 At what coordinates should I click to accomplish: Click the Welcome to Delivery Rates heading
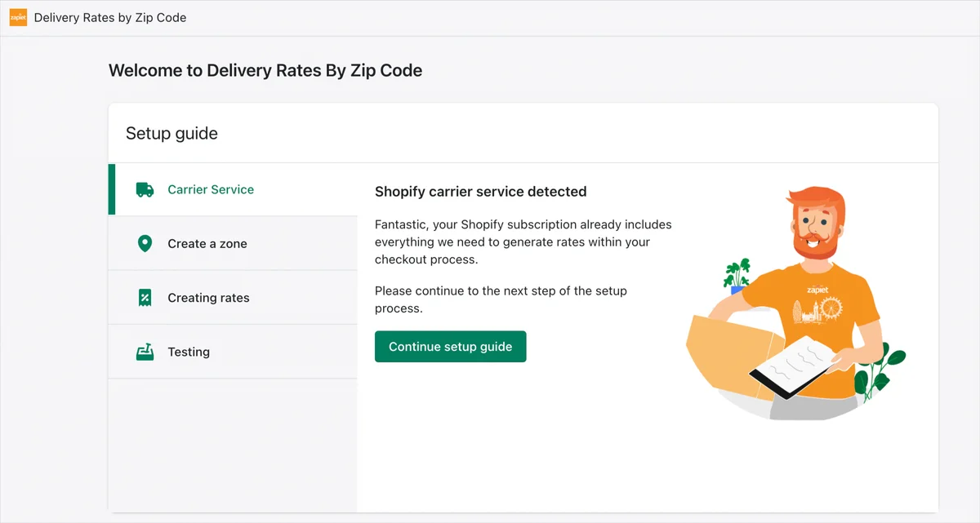[265, 70]
